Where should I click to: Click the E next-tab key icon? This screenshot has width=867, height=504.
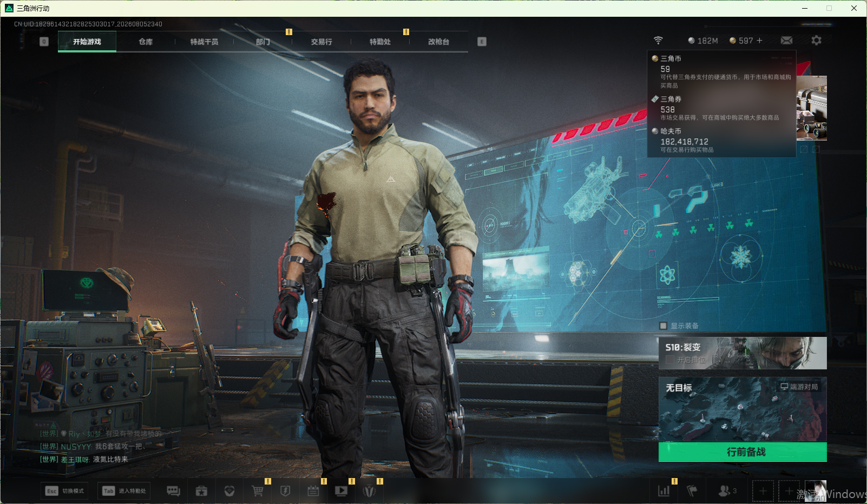pos(482,42)
